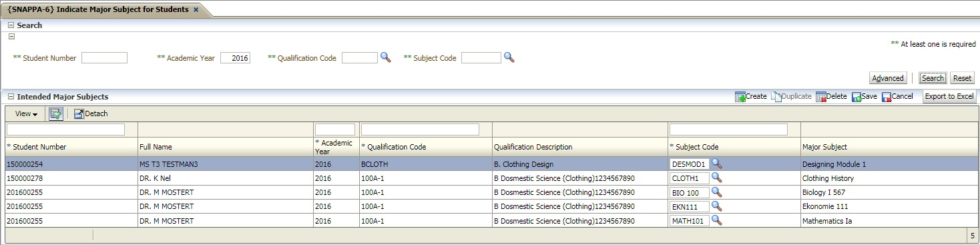Click the Delete record icon
The image size is (980, 245).
click(821, 97)
